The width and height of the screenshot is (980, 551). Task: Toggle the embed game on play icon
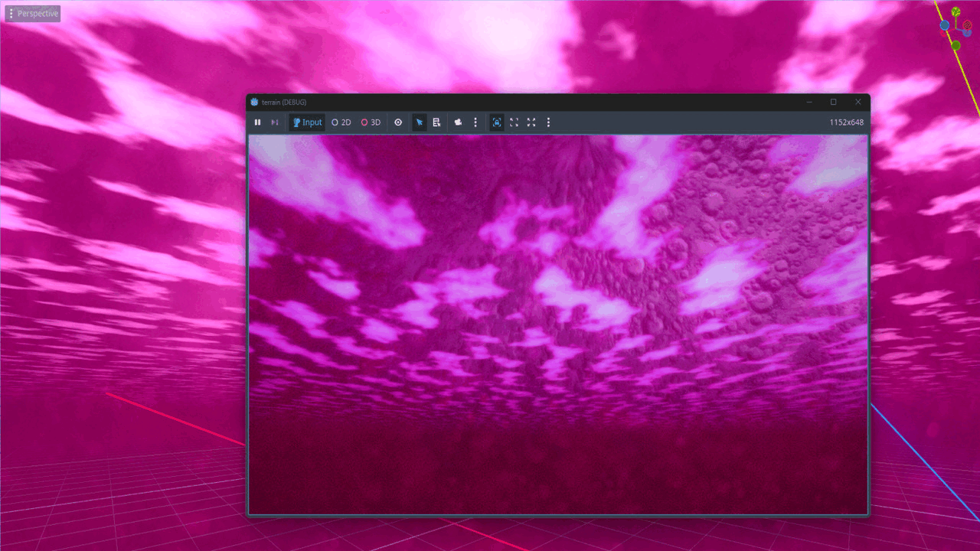(x=497, y=122)
